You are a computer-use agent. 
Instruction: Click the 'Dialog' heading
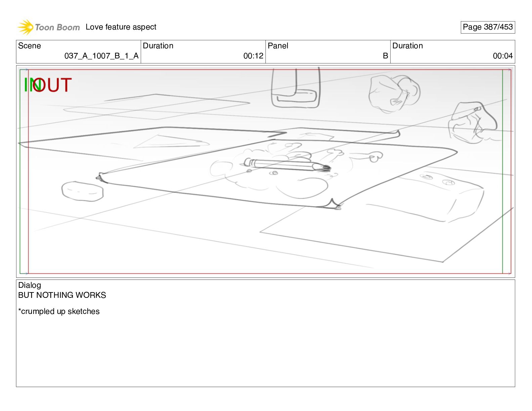(x=30, y=285)
